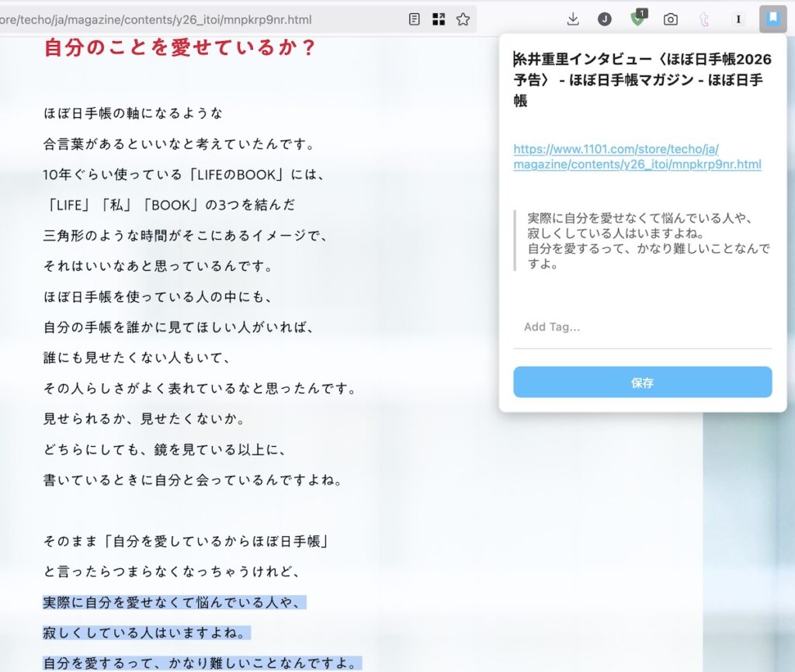Open the round J extension icon
Image resolution: width=795 pixels, height=672 pixels.
click(x=604, y=19)
